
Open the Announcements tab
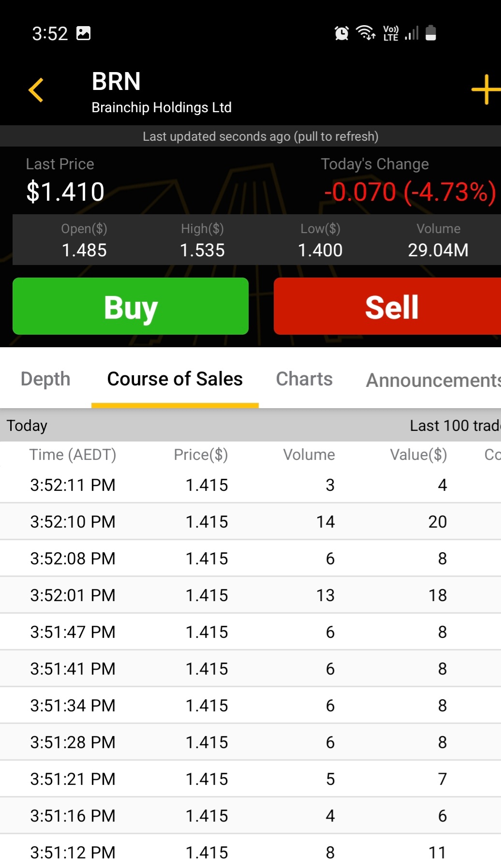click(x=433, y=380)
